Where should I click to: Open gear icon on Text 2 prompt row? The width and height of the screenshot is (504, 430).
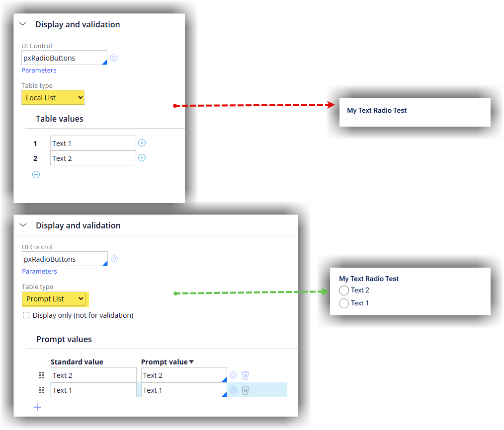233,375
